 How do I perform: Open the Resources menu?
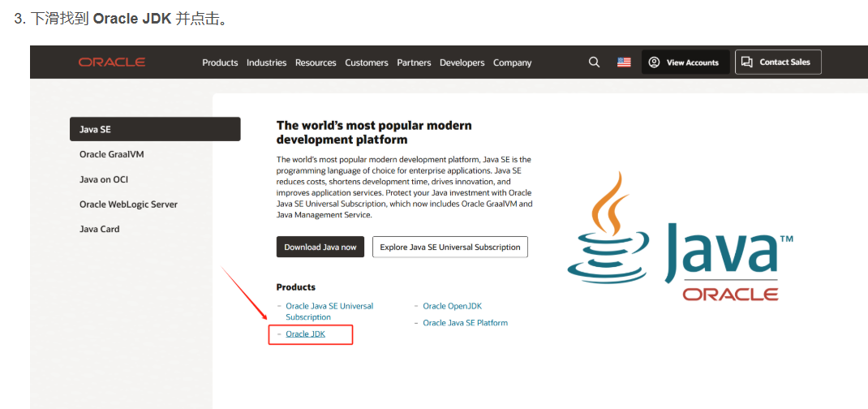point(316,62)
